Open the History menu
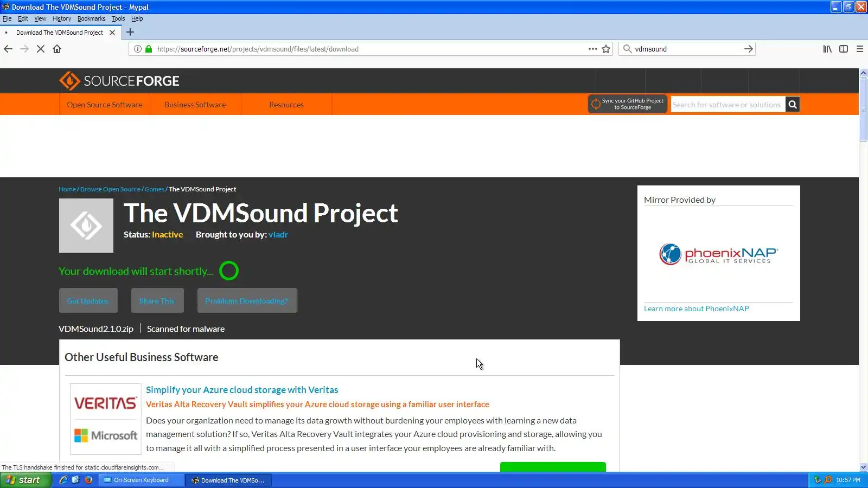This screenshot has width=868, height=488. tap(62, 18)
